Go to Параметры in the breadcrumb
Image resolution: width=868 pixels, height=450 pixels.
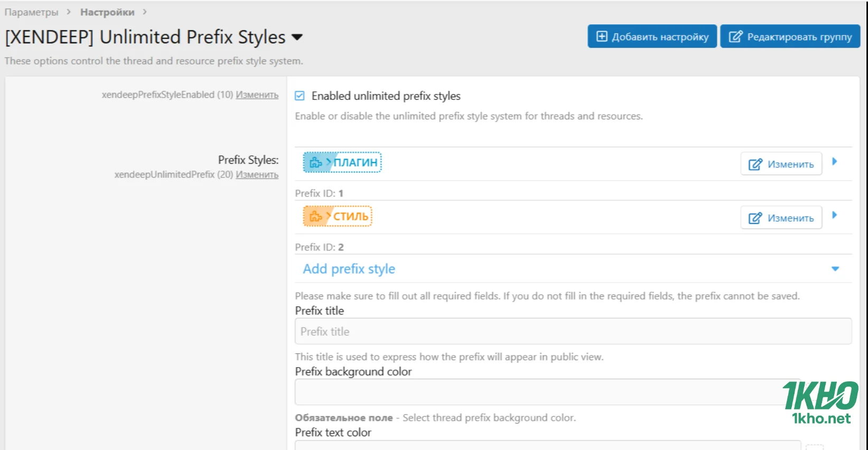32,12
